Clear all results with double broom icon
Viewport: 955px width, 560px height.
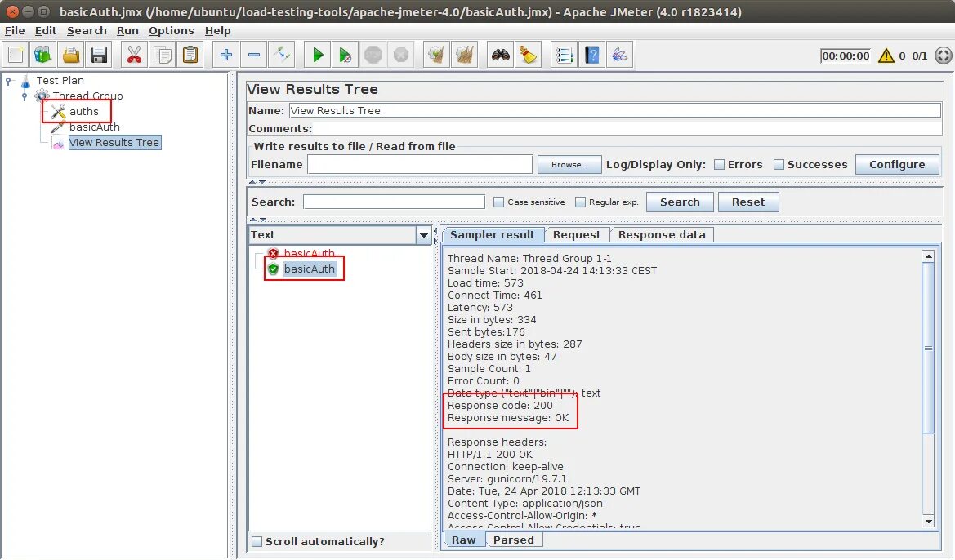465,55
